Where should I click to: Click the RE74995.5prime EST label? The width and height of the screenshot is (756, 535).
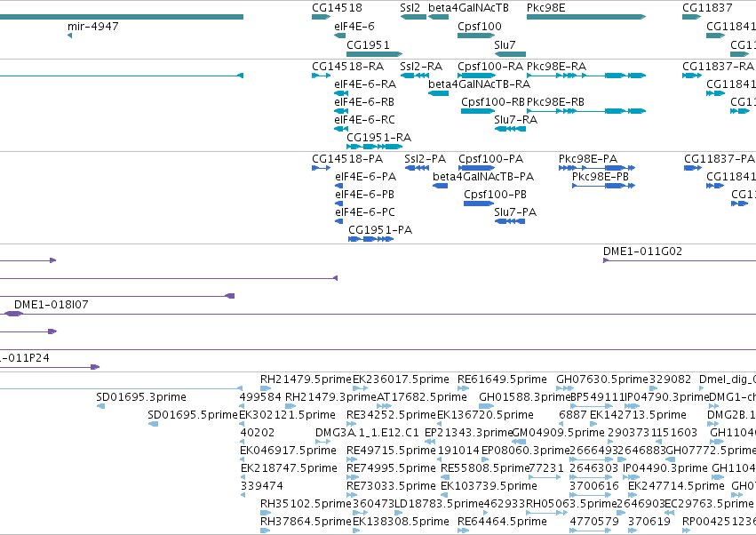pyautogui.click(x=391, y=469)
